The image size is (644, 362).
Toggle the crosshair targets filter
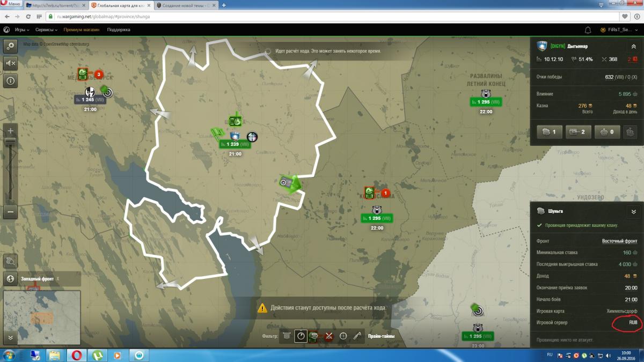coord(343,336)
